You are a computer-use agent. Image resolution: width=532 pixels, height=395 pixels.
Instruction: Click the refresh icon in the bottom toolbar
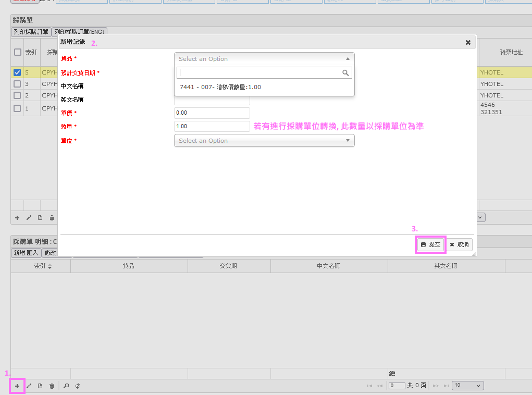point(77,386)
